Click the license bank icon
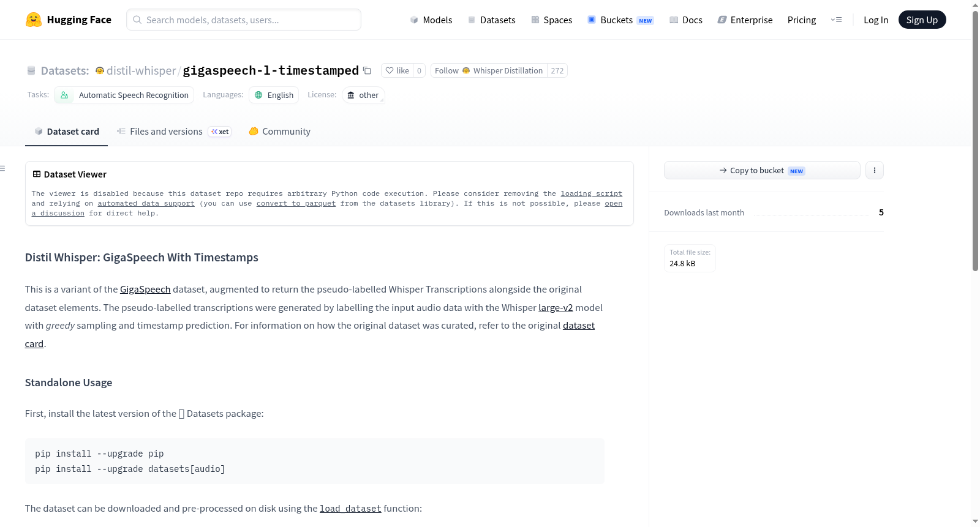 pyautogui.click(x=351, y=95)
